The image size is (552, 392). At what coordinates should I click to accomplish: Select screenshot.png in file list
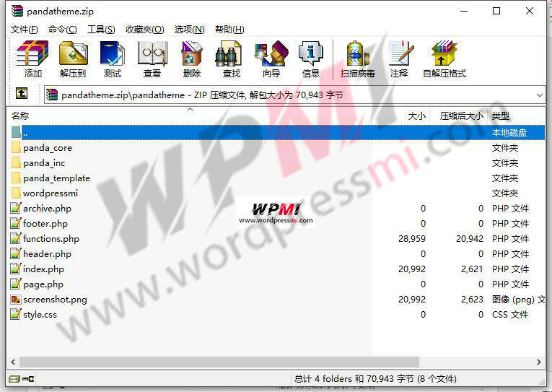(x=54, y=300)
